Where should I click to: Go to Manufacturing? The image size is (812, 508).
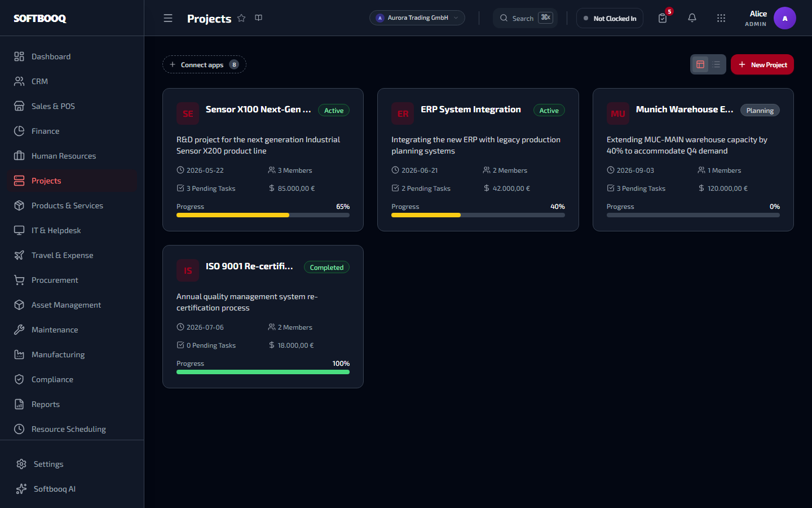(x=72, y=354)
